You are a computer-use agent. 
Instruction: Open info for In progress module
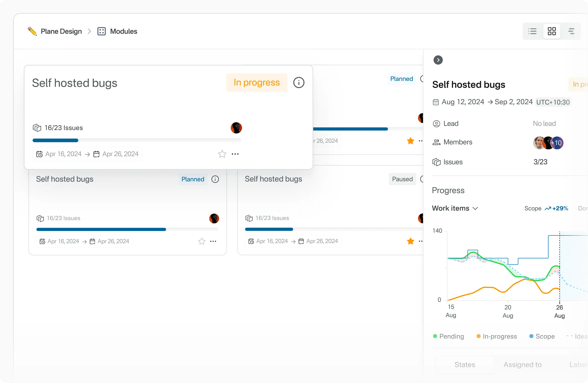pyautogui.click(x=299, y=83)
